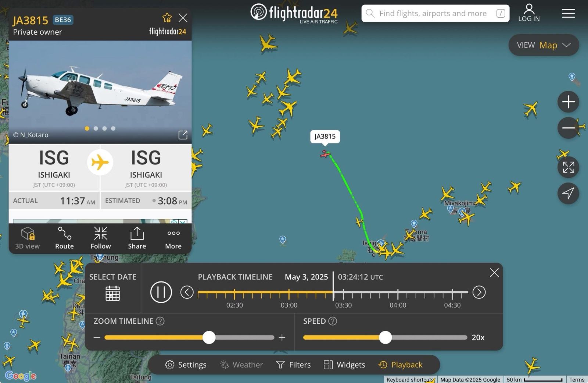Image resolution: width=588 pixels, height=383 pixels.
Task: Show the flight Route
Action: click(x=64, y=238)
